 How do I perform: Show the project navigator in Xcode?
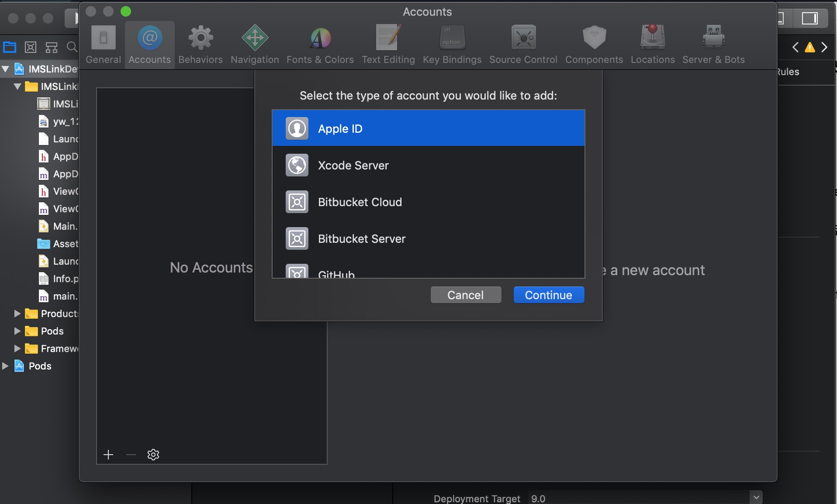click(10, 47)
